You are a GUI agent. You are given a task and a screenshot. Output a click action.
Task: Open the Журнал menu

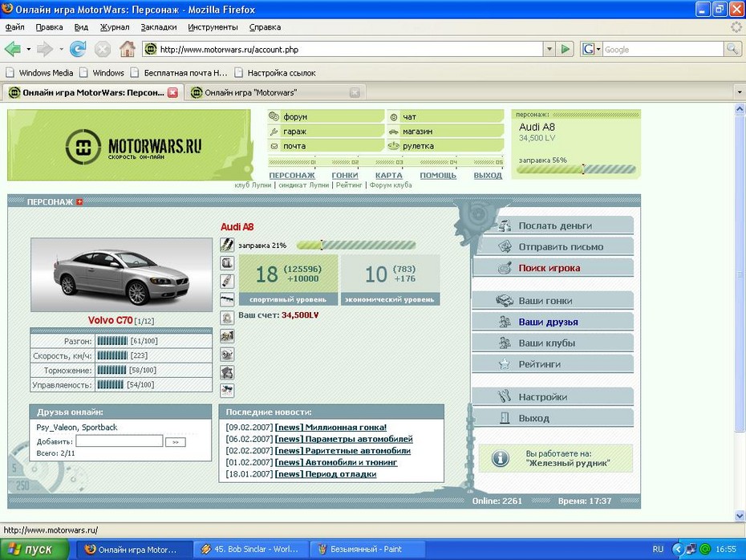(x=115, y=27)
